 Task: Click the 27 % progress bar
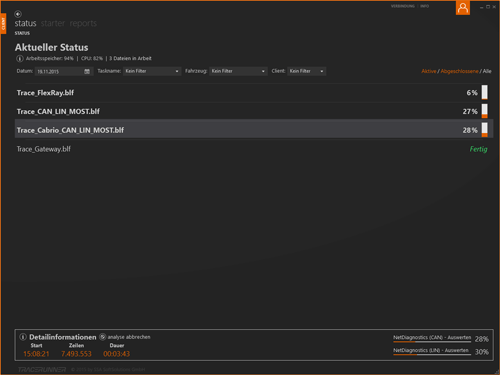click(485, 111)
